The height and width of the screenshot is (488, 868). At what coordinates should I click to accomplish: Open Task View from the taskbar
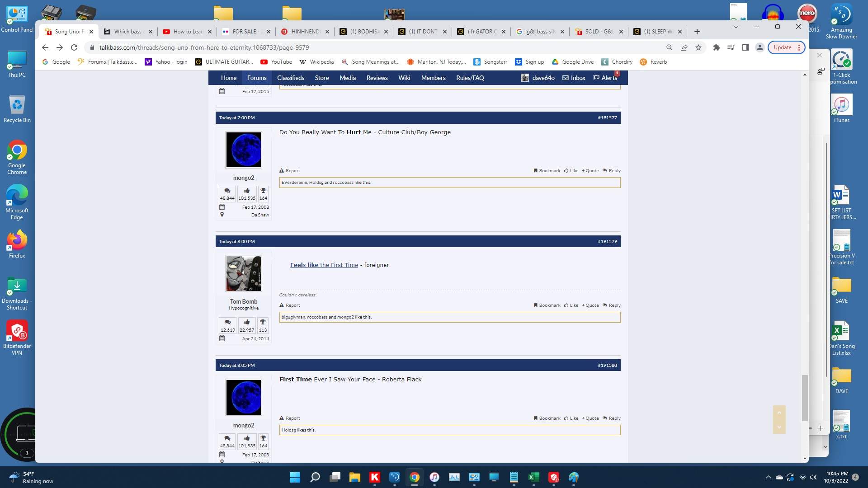pyautogui.click(x=335, y=477)
